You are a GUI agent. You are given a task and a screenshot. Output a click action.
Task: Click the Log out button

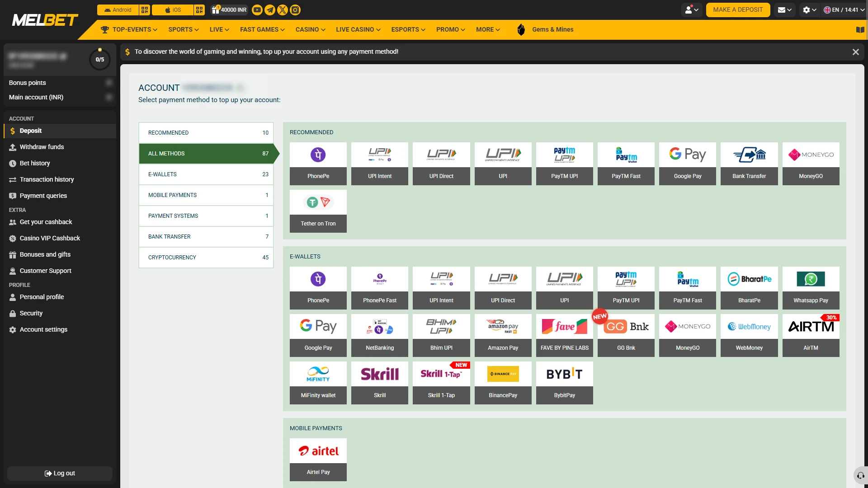point(60,474)
